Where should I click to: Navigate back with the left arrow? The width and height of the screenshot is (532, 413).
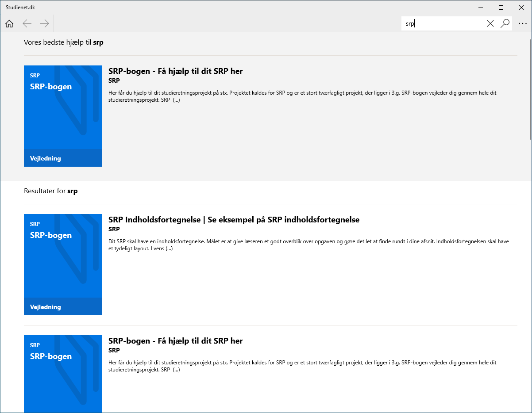[27, 23]
